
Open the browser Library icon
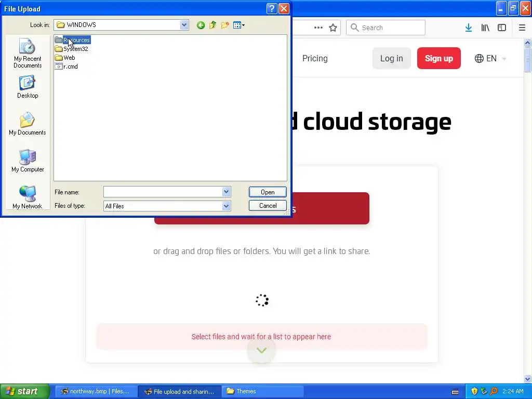point(485,28)
